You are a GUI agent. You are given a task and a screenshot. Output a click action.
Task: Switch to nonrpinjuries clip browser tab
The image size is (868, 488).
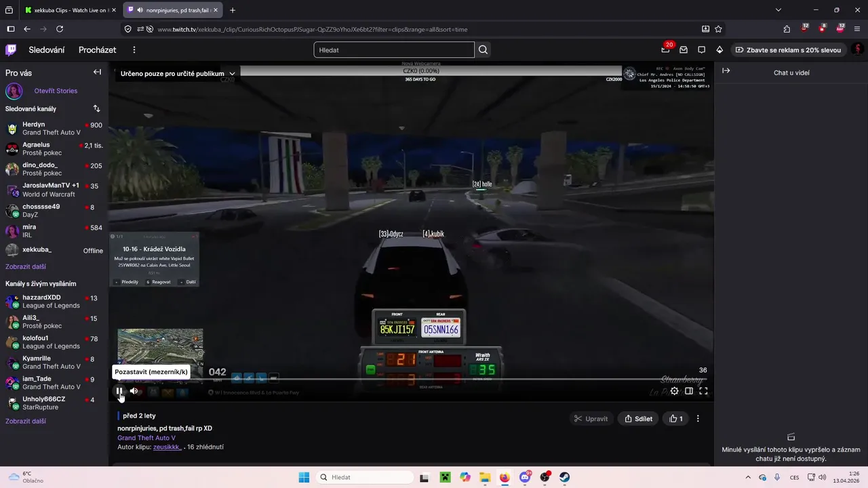172,10
